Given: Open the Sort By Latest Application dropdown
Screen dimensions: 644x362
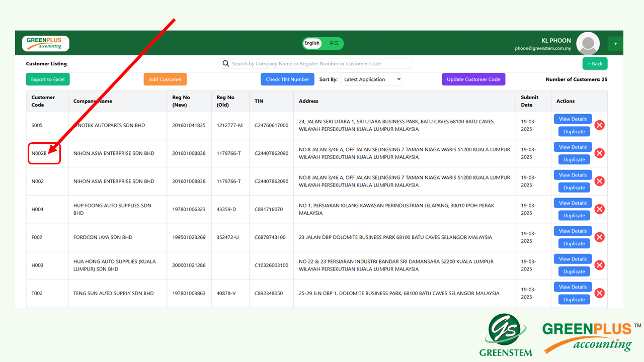Looking at the screenshot, I should click(x=371, y=79).
